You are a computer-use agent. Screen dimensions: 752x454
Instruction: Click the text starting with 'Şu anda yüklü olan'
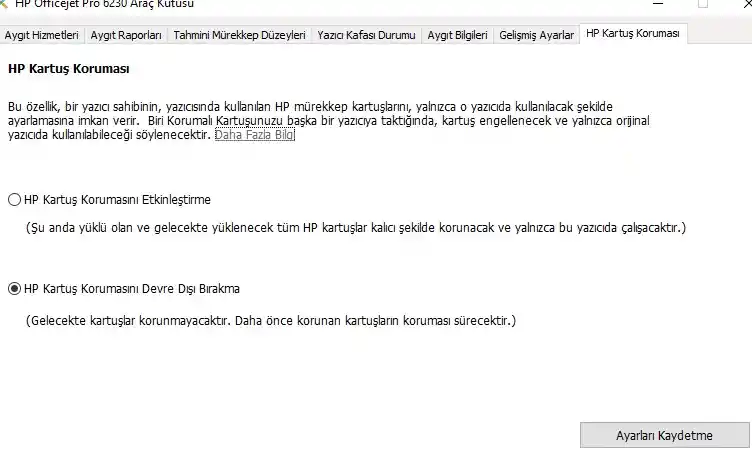[356, 227]
